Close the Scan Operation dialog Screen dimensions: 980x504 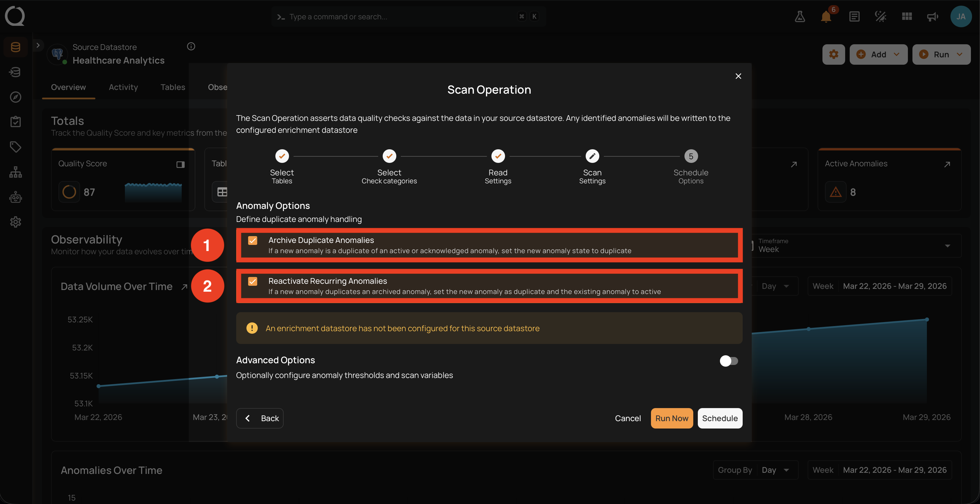[738, 76]
